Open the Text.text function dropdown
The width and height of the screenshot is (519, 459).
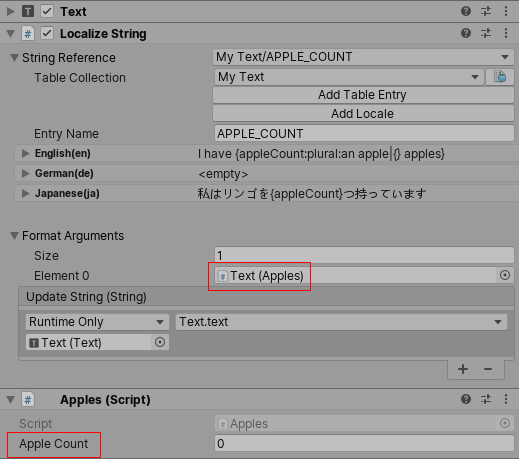(341, 322)
